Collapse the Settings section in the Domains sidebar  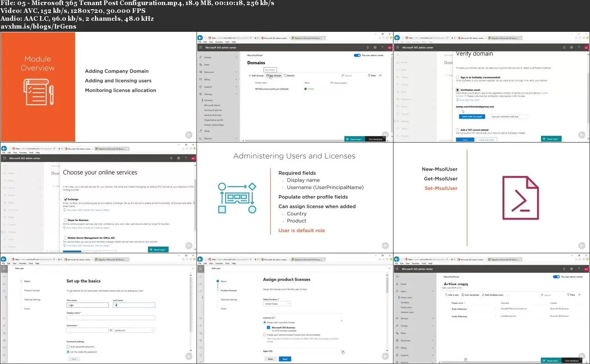click(236, 94)
